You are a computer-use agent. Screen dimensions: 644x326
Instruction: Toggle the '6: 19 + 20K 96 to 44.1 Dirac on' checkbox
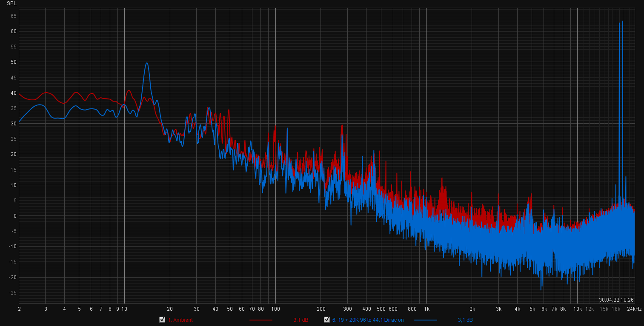click(x=327, y=320)
